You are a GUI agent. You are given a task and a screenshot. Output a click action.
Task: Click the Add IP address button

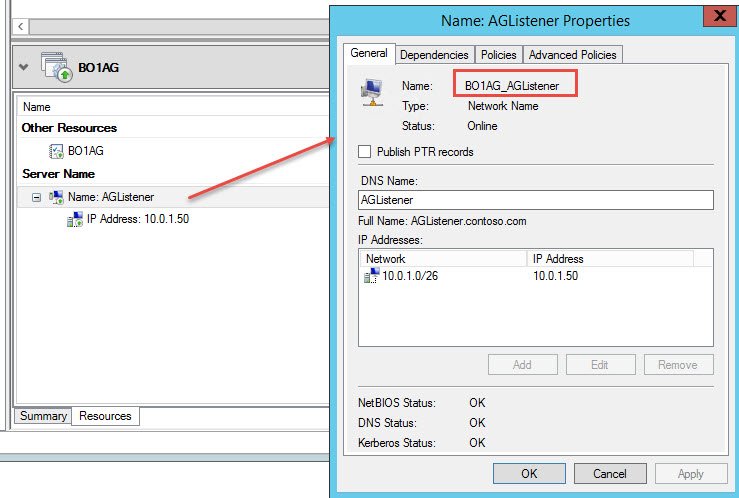coord(523,365)
